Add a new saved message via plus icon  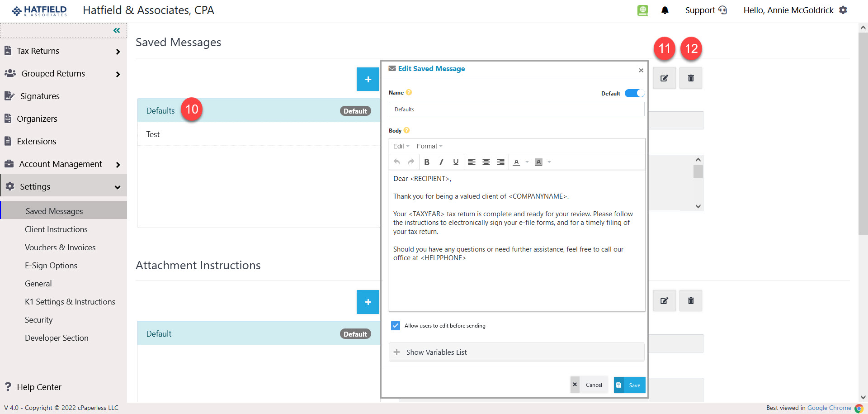(x=368, y=79)
